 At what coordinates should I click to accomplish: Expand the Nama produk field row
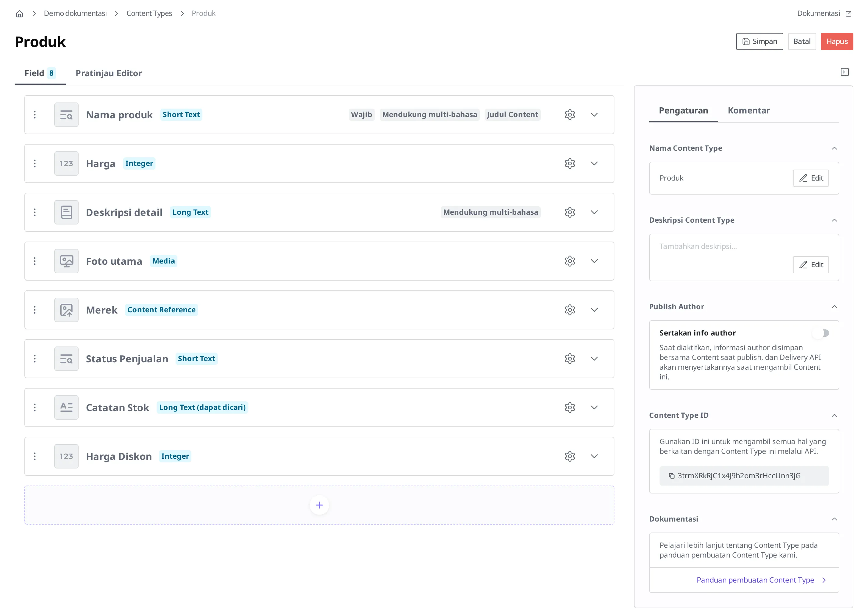coord(594,115)
